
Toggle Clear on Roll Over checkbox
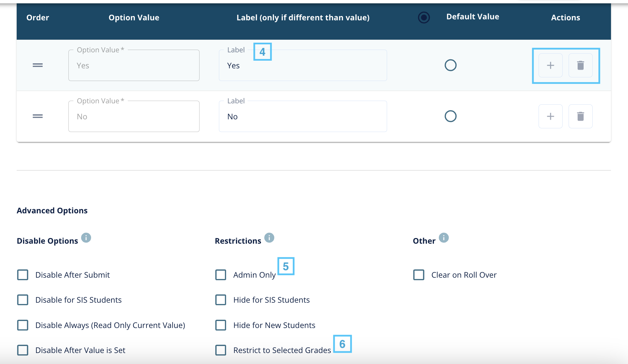click(419, 275)
